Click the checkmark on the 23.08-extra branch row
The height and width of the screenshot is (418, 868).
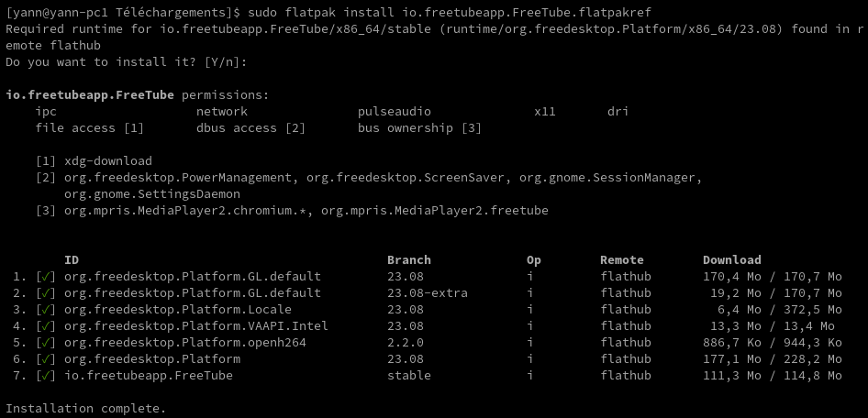46,293
